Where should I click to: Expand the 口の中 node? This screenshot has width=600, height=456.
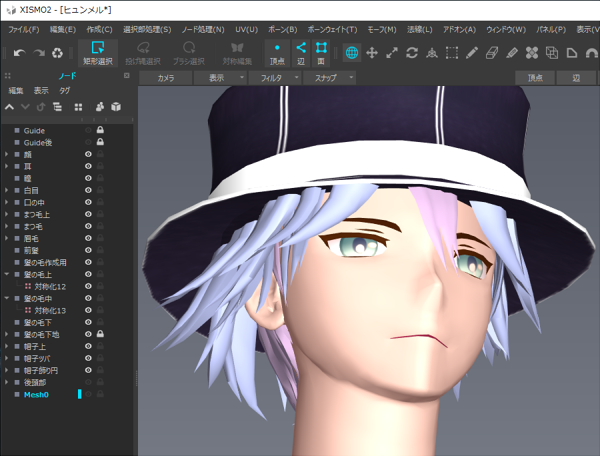tap(6, 202)
